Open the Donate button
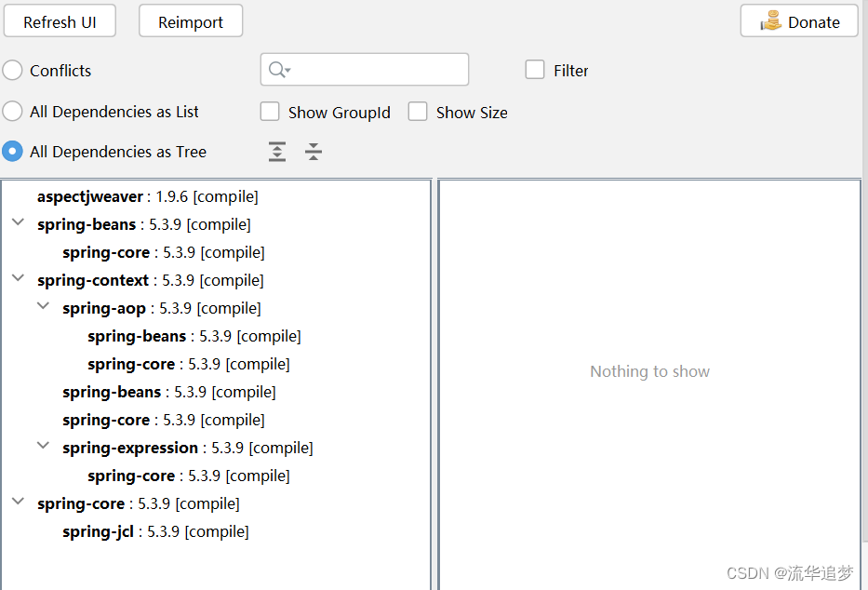868x590 pixels. click(799, 21)
